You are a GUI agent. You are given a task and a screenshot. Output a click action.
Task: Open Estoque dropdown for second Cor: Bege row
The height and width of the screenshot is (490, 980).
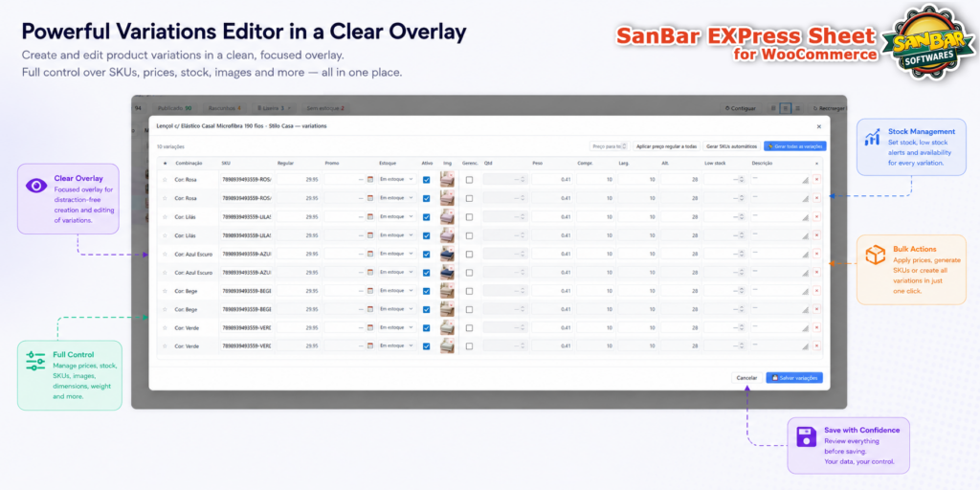coord(397,309)
